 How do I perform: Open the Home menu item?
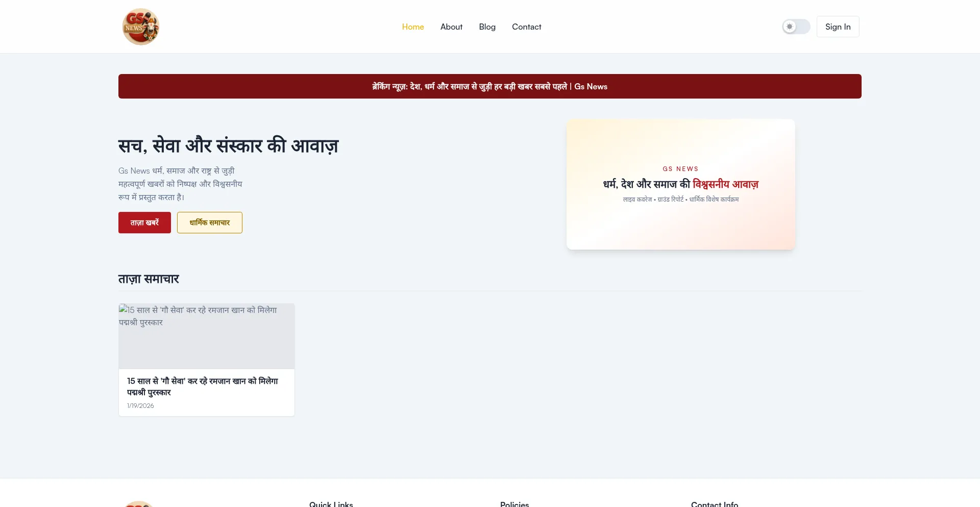click(413, 27)
